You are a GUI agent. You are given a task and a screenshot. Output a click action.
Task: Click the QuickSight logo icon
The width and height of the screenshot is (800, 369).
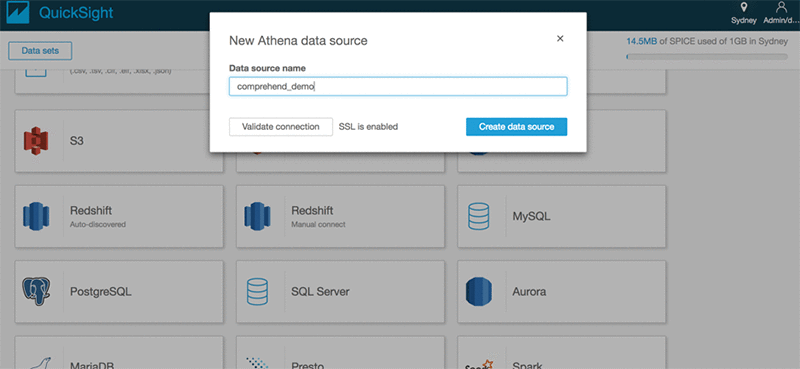[x=16, y=13]
